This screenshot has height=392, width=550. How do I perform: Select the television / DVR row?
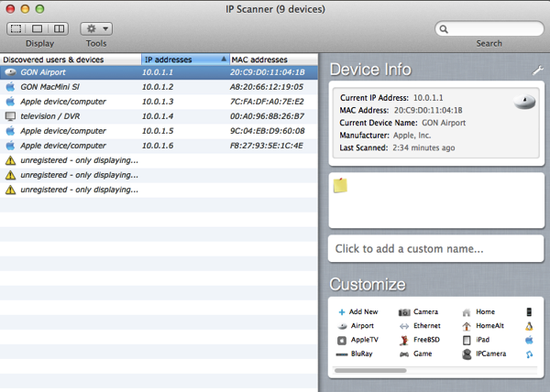(x=159, y=116)
